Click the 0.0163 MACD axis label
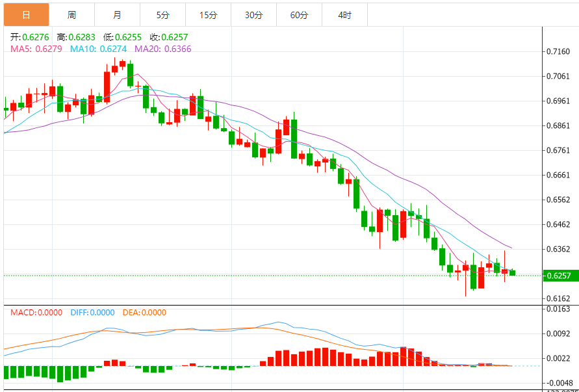Viewport: 579px width, 392px height. point(558,309)
